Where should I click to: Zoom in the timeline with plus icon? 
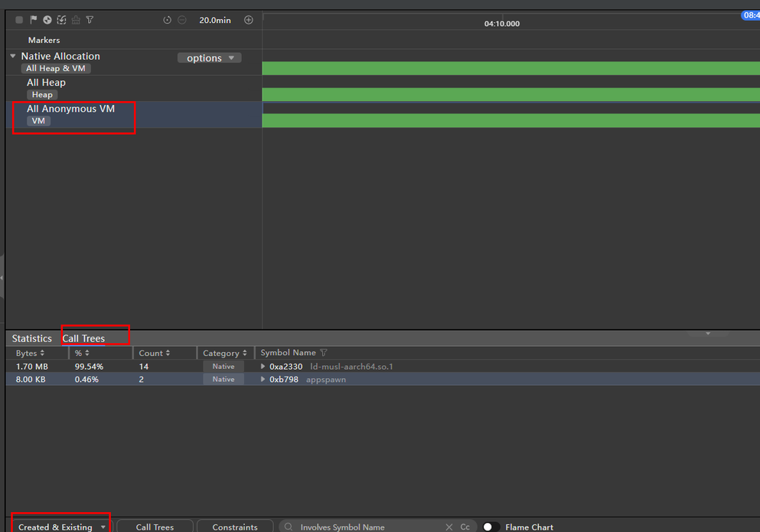pos(248,20)
